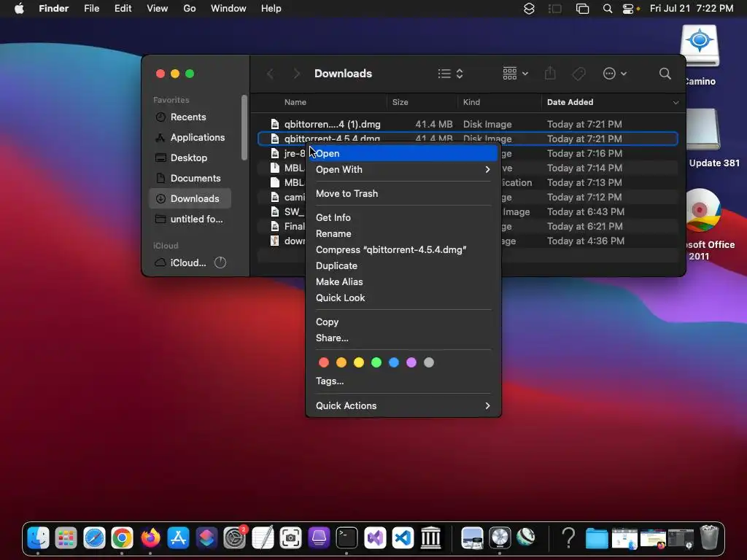This screenshot has width=747, height=560.
Task: Choose Open in the context menu
Action: pyautogui.click(x=403, y=153)
